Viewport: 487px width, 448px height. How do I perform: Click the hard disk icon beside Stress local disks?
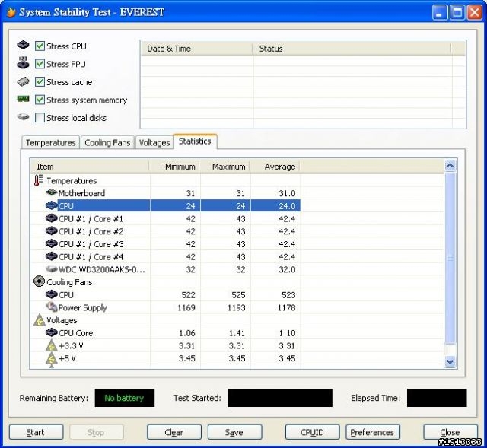click(x=23, y=117)
